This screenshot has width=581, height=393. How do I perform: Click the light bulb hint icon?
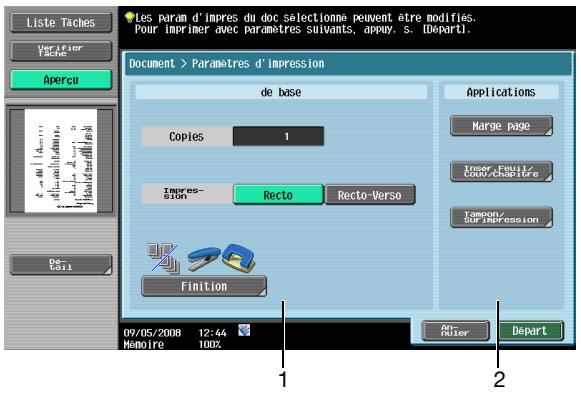[x=129, y=17]
